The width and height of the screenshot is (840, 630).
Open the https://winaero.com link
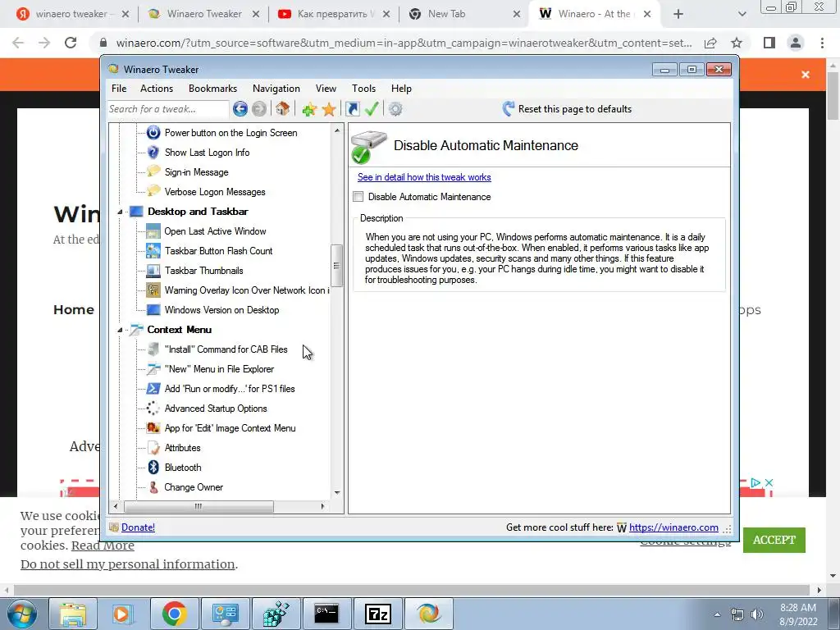click(x=673, y=527)
